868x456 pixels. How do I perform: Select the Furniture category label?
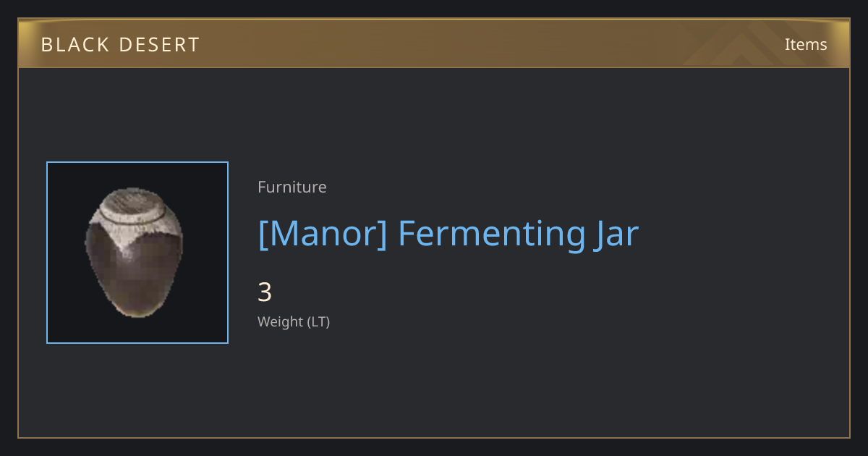[292, 187]
